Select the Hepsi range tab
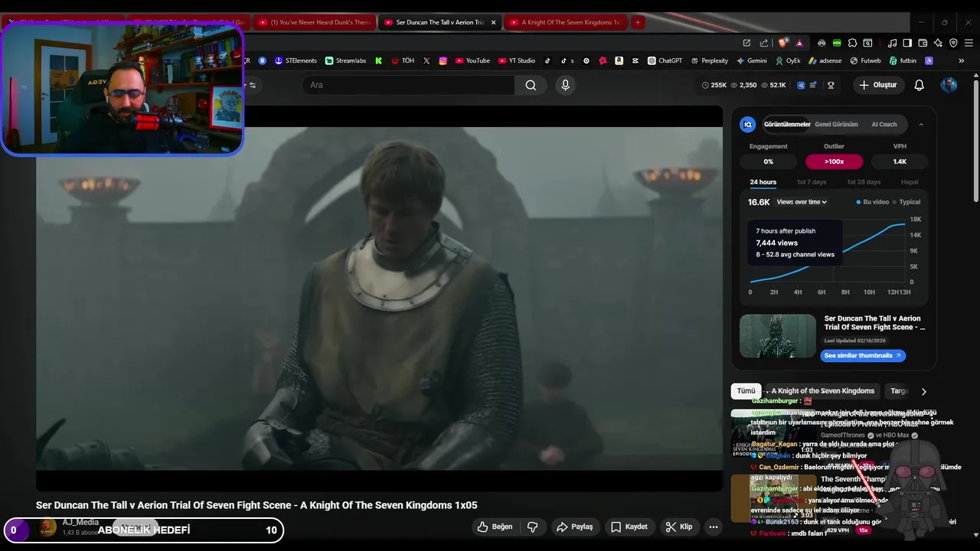Image resolution: width=980 pixels, height=551 pixels. pyautogui.click(x=910, y=182)
